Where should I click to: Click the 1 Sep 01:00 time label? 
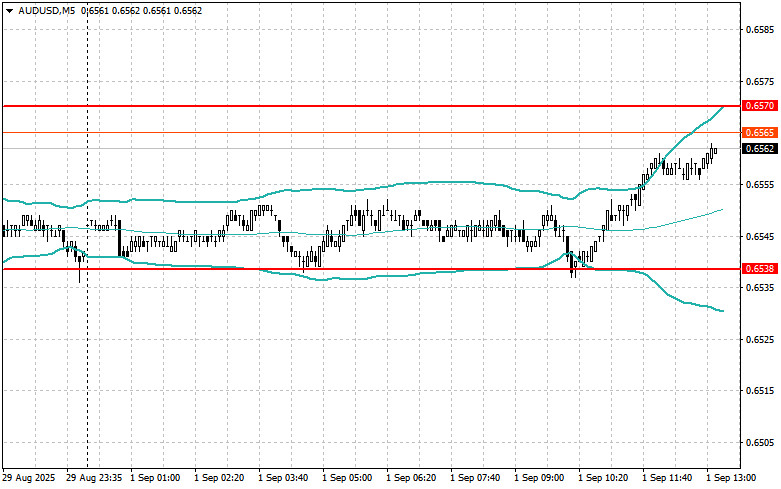click(x=155, y=478)
